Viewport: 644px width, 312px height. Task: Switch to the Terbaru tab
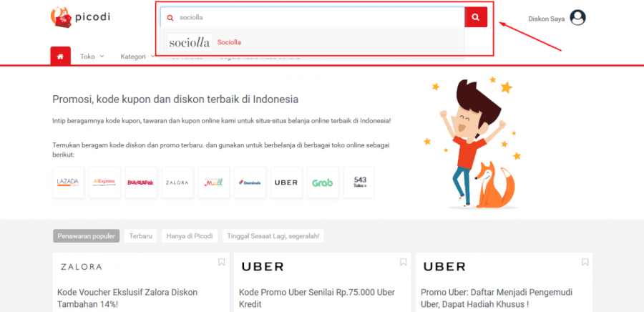pos(140,236)
